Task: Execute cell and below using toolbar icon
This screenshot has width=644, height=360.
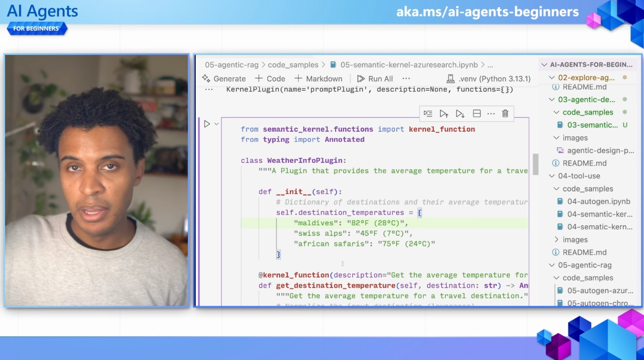Action: [x=460, y=114]
